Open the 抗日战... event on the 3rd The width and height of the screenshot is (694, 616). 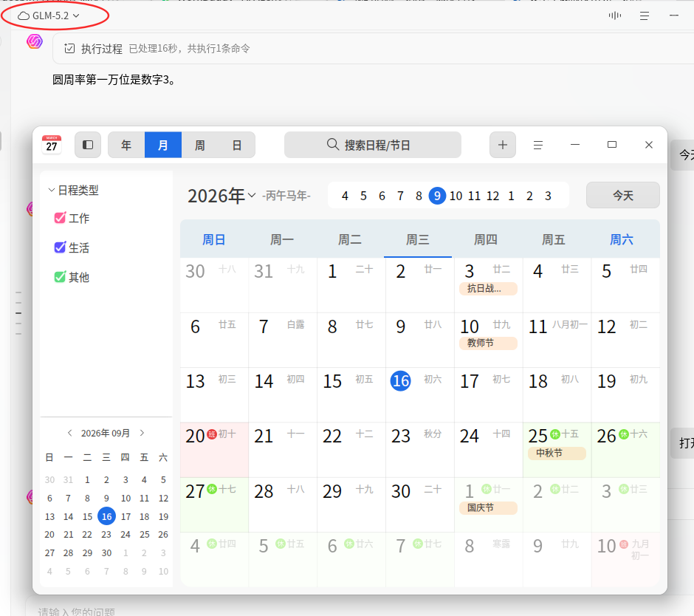tap(488, 289)
